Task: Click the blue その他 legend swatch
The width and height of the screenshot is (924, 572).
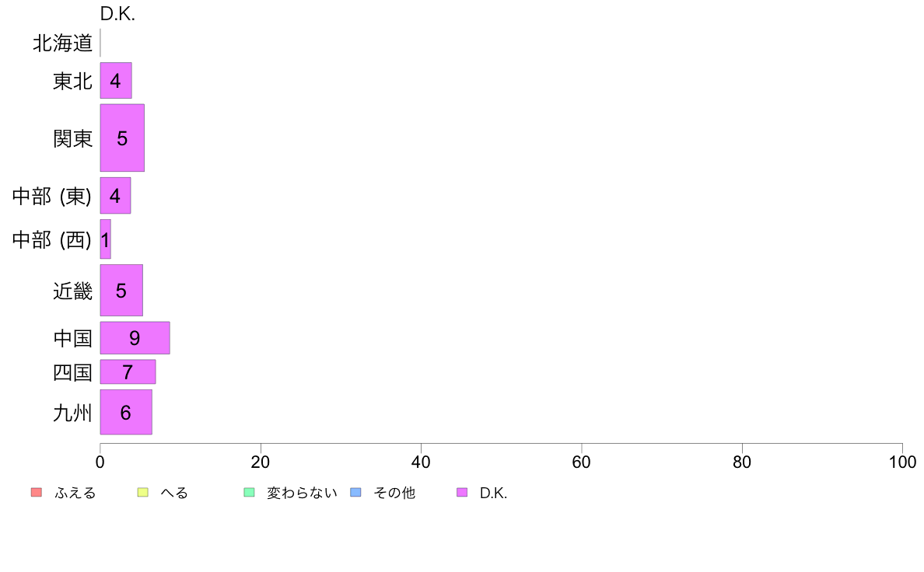Action: 356,493
